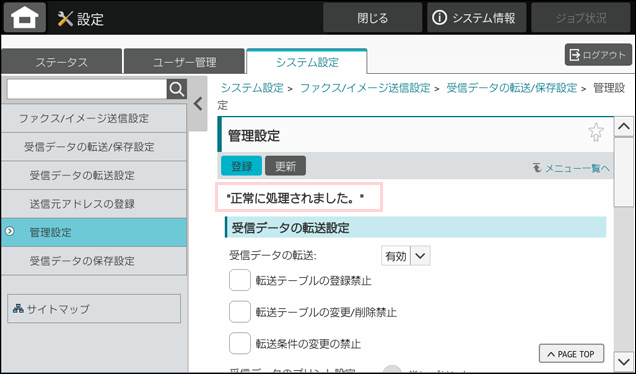Image resolution: width=636 pixels, height=374 pixels.
Task: Select 送信元アドレスの登録 sidebar item
Action: coord(94,204)
